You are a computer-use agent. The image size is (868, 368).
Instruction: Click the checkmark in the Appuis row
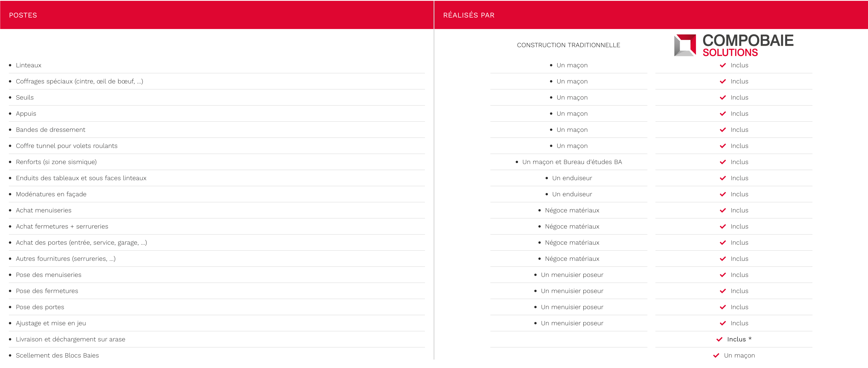coord(723,114)
